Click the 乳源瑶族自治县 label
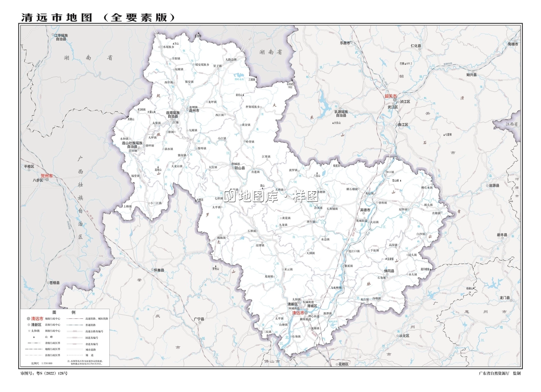The image size is (541, 392). tap(341, 113)
